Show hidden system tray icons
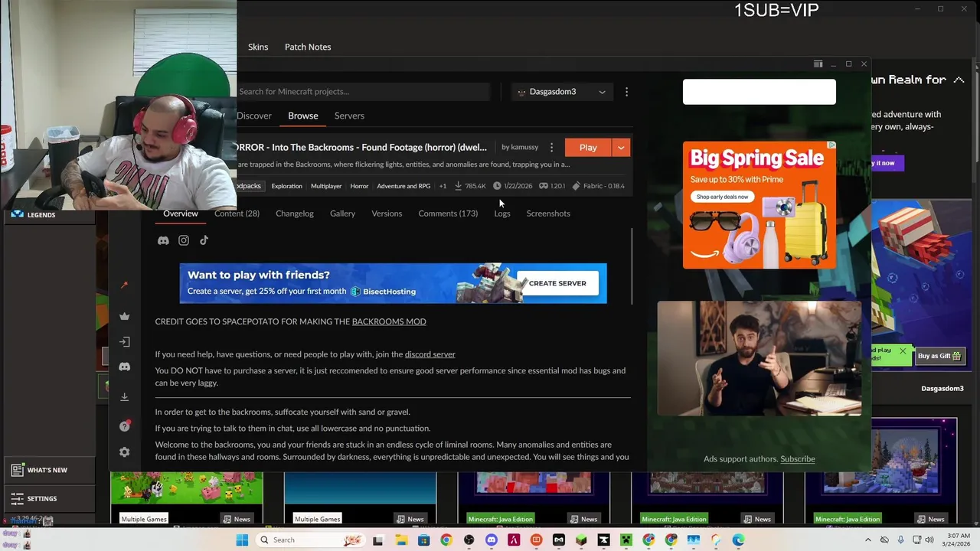This screenshot has width=980, height=551. 867,540
